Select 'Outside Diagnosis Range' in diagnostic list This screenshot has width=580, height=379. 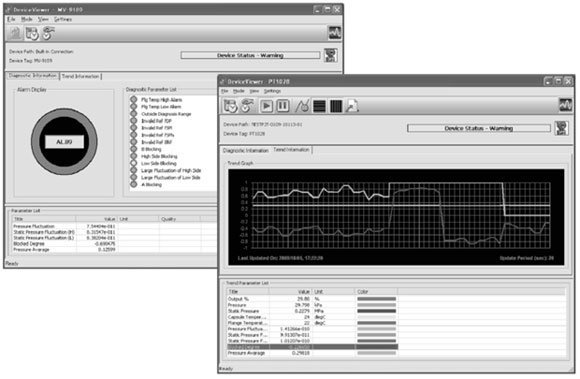[166, 114]
